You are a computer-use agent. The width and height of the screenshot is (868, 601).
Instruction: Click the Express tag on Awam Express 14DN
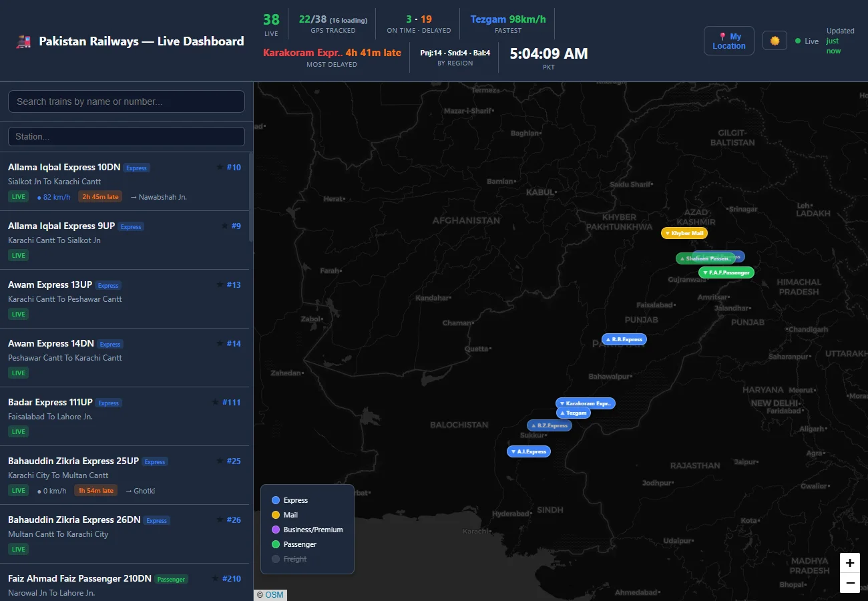pos(110,345)
